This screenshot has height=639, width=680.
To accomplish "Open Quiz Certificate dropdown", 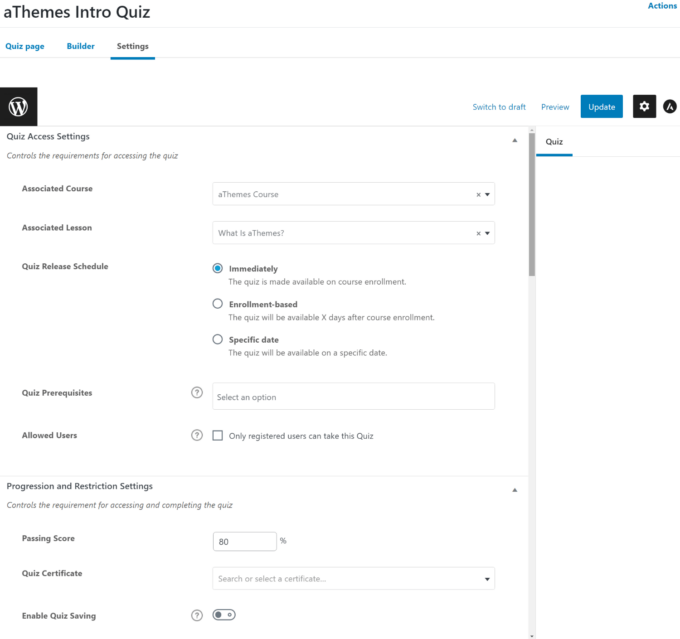I will coord(353,579).
